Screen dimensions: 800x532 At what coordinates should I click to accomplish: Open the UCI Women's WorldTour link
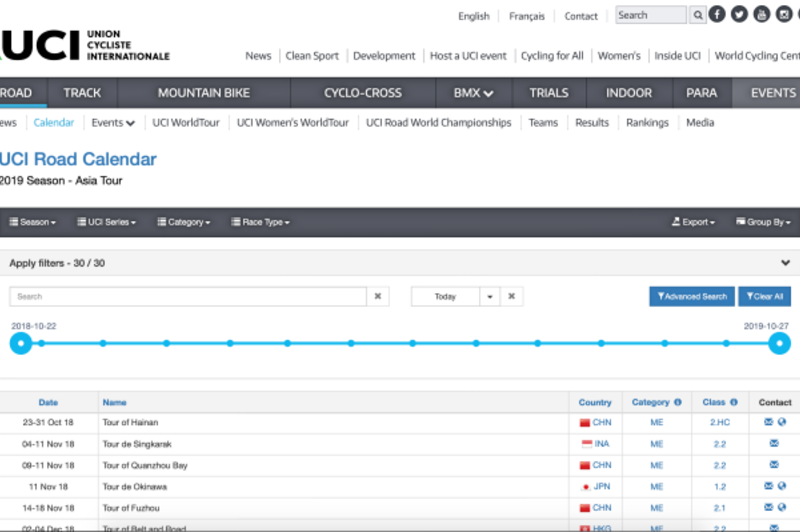point(292,123)
